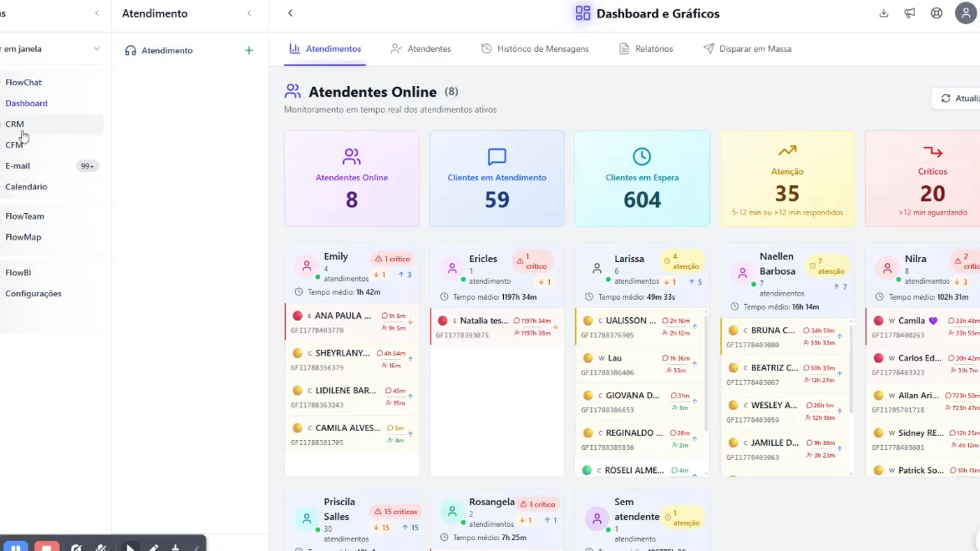
Task: Open Calendário in the sidebar
Action: click(x=26, y=187)
